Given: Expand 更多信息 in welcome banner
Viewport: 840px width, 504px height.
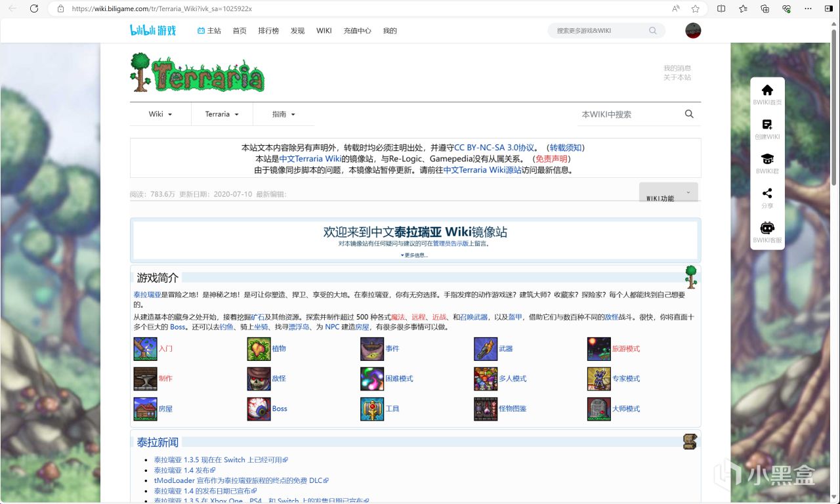Looking at the screenshot, I should click(415, 255).
